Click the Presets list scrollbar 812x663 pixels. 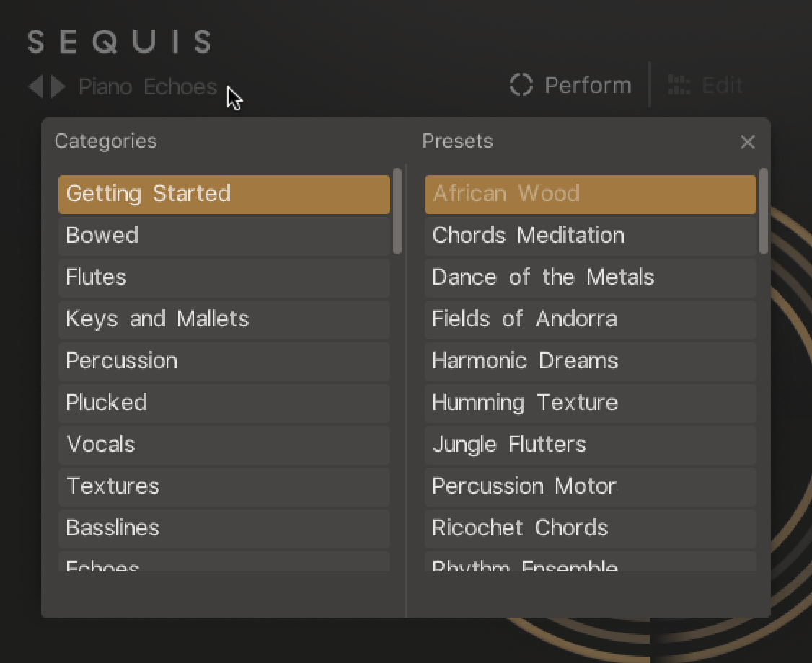[x=764, y=211]
